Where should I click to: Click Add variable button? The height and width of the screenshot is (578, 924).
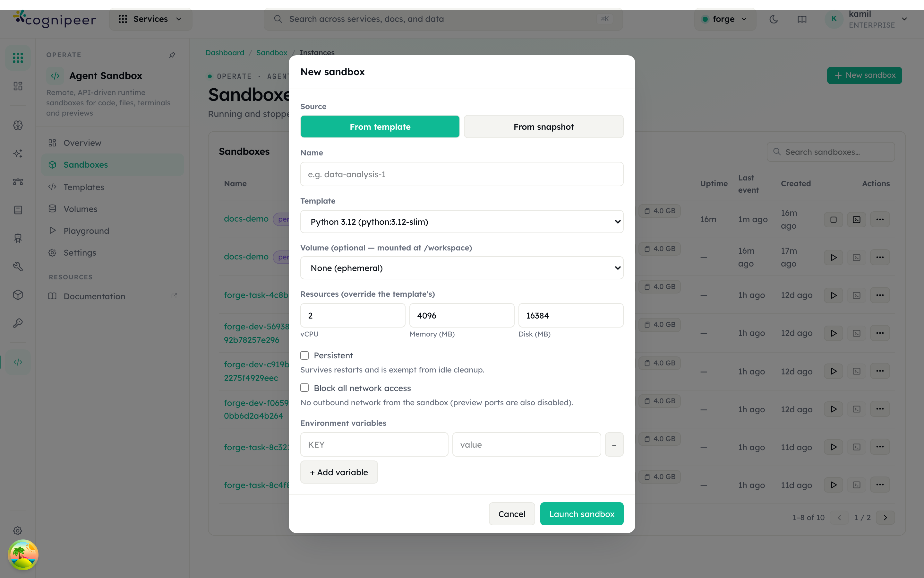(x=339, y=472)
